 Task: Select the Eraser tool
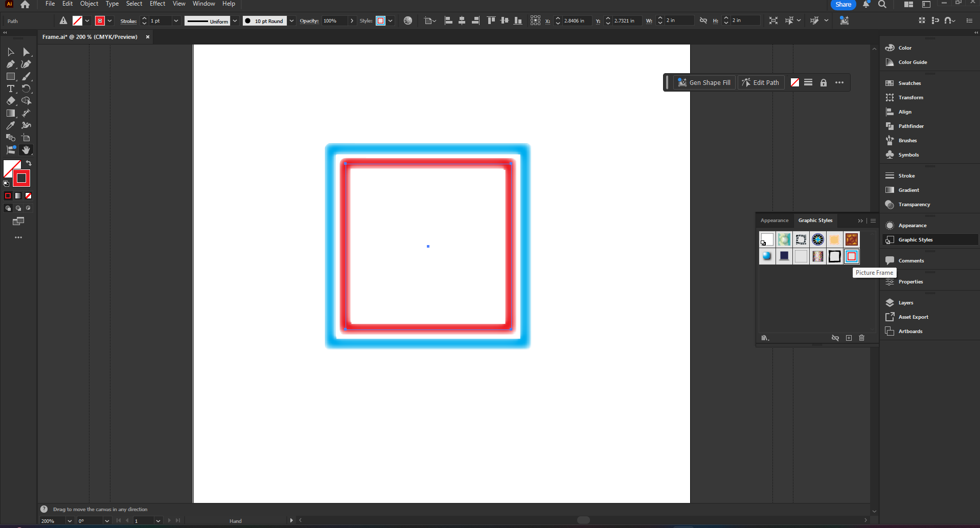(x=11, y=101)
